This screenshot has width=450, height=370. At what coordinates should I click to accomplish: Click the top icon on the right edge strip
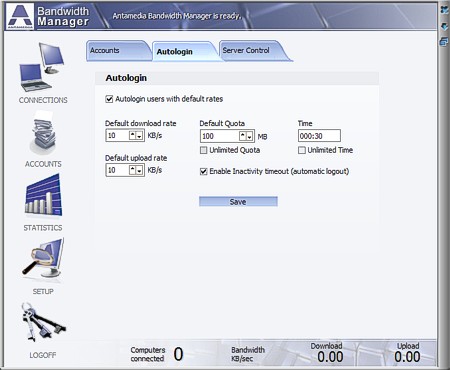[x=444, y=10]
